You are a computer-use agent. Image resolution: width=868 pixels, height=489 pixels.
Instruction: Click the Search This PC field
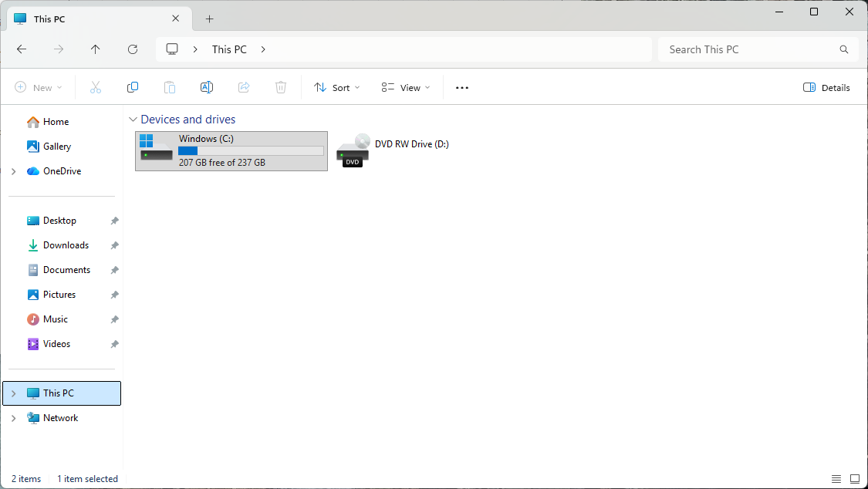coord(748,49)
